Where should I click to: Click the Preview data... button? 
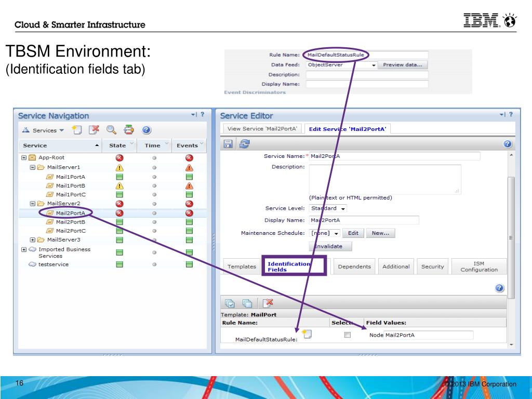point(403,65)
